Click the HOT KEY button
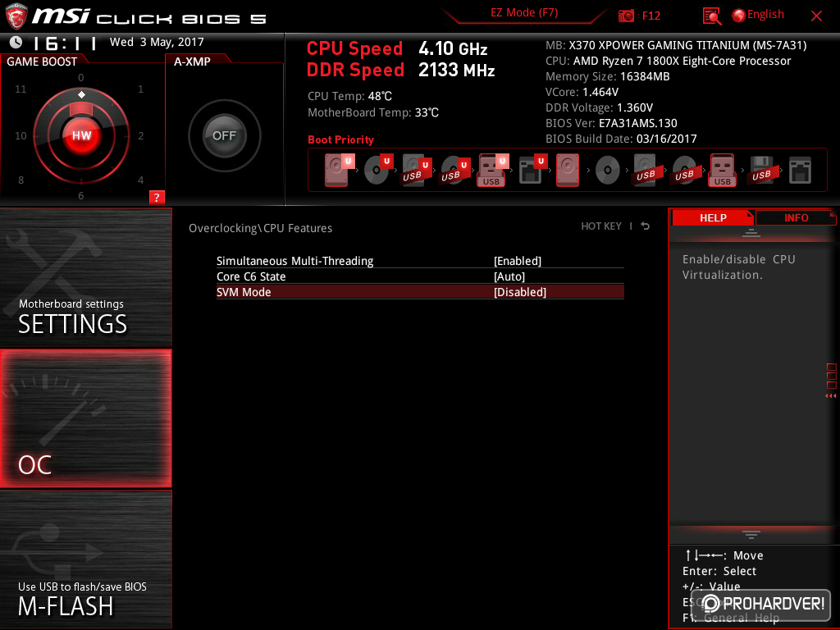The image size is (840, 630). tap(601, 226)
